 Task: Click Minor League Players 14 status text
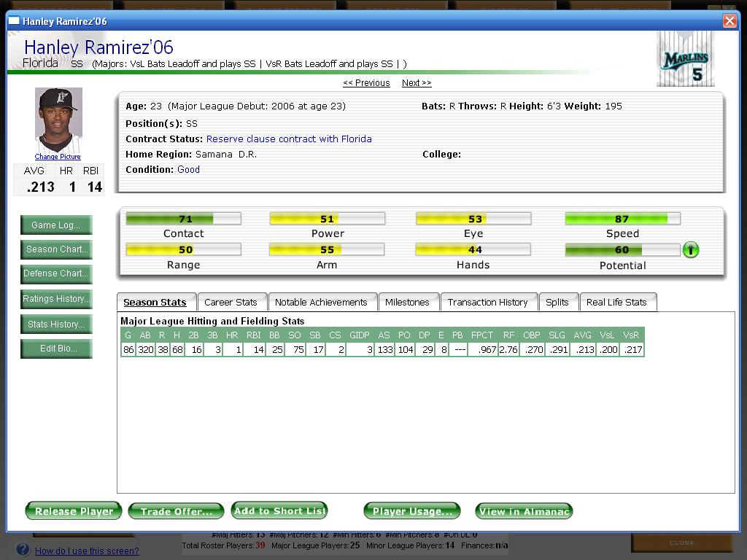coord(410,545)
